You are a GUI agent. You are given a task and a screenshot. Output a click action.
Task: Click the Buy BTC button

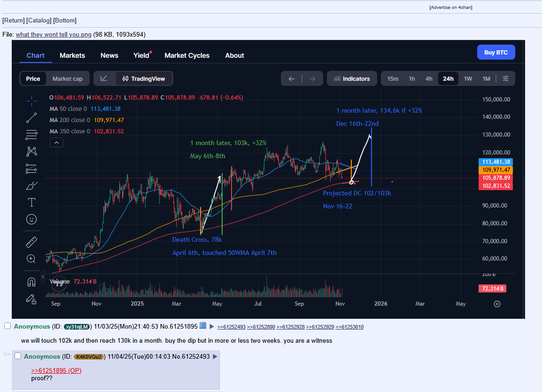[496, 53]
